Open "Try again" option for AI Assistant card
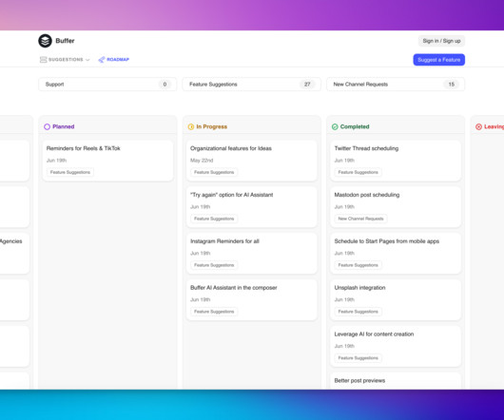The height and width of the screenshot is (420, 504). (252, 207)
